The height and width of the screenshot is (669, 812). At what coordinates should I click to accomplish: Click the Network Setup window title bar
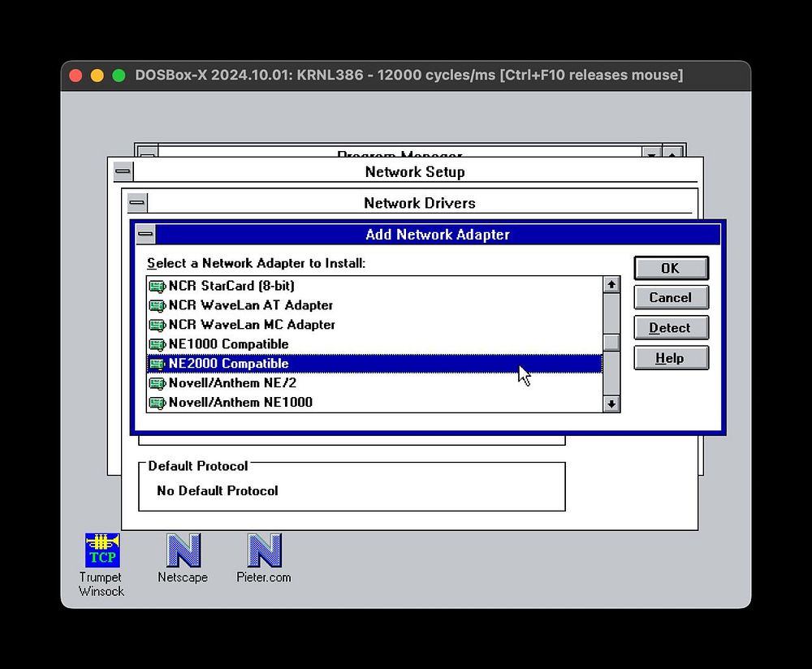(x=415, y=171)
